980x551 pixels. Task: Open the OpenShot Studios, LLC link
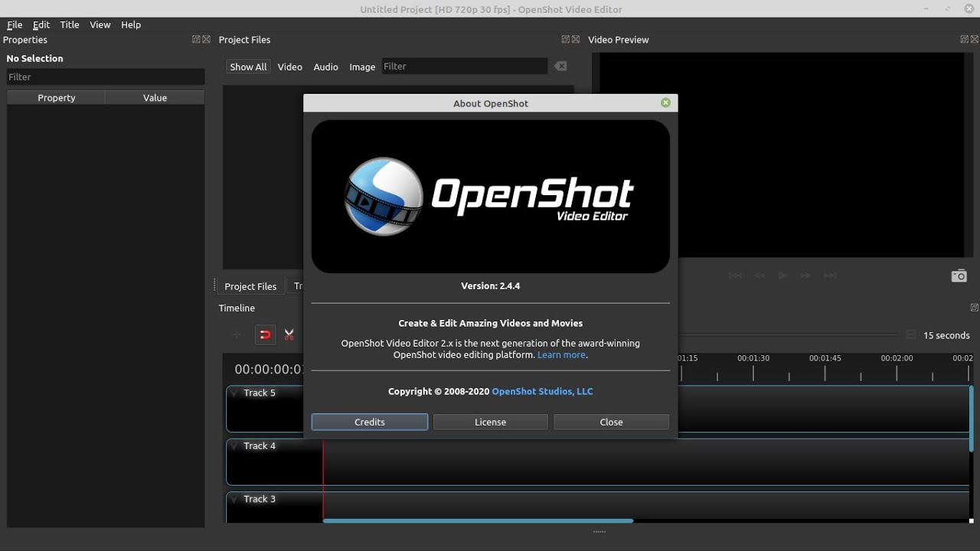542,391
